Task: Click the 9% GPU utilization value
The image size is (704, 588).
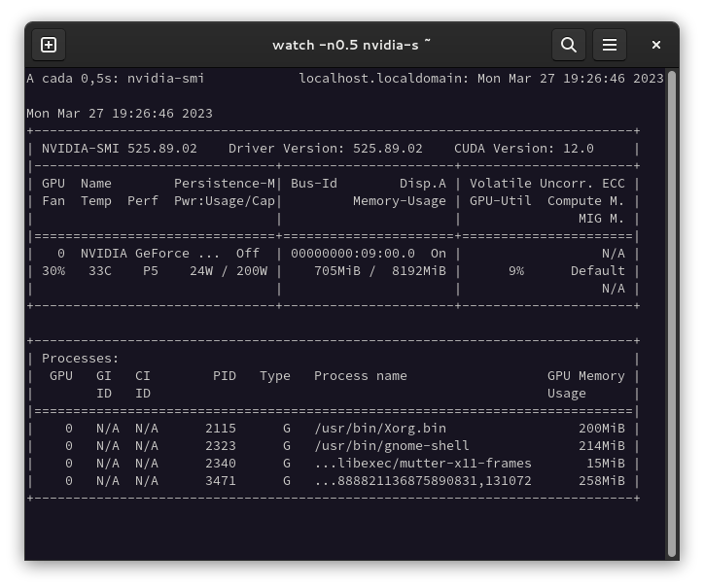Action: point(515,270)
